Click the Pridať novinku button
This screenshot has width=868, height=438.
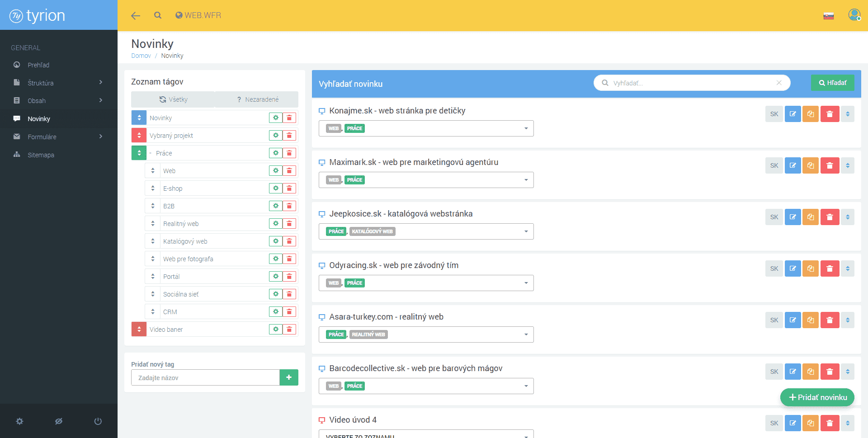pos(817,397)
